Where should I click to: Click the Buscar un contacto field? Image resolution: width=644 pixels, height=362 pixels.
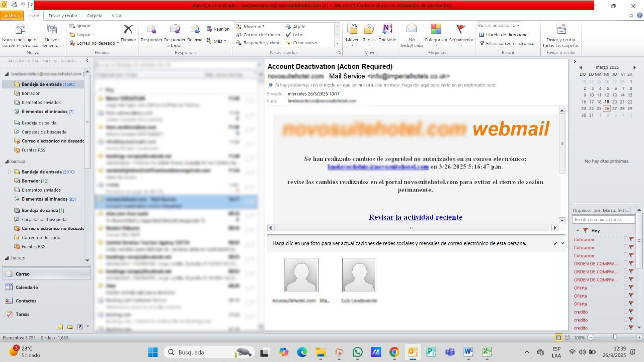click(x=499, y=26)
